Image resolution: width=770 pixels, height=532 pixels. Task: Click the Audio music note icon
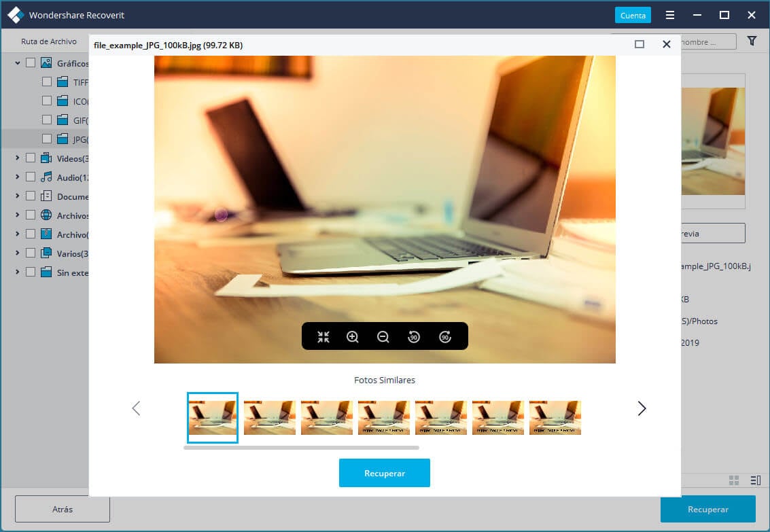click(x=46, y=177)
